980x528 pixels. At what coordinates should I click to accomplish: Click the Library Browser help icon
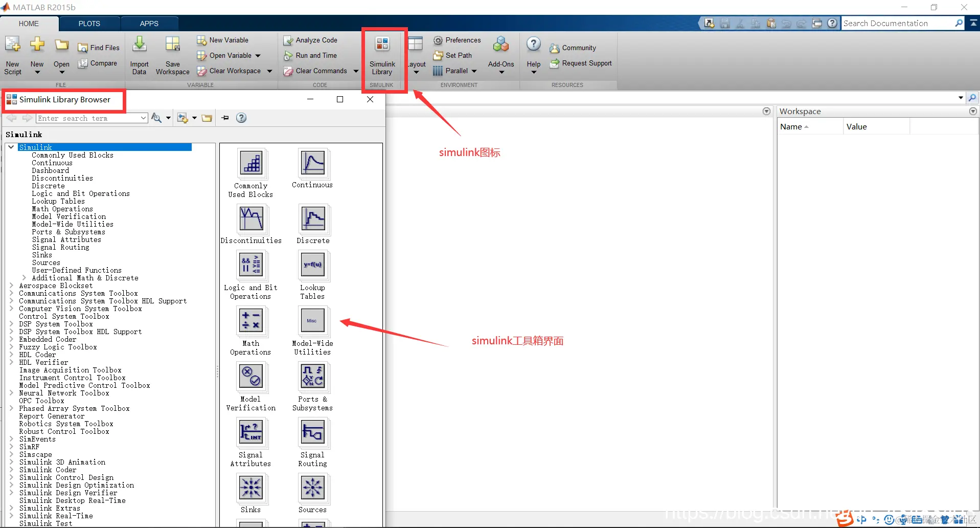[x=241, y=118]
